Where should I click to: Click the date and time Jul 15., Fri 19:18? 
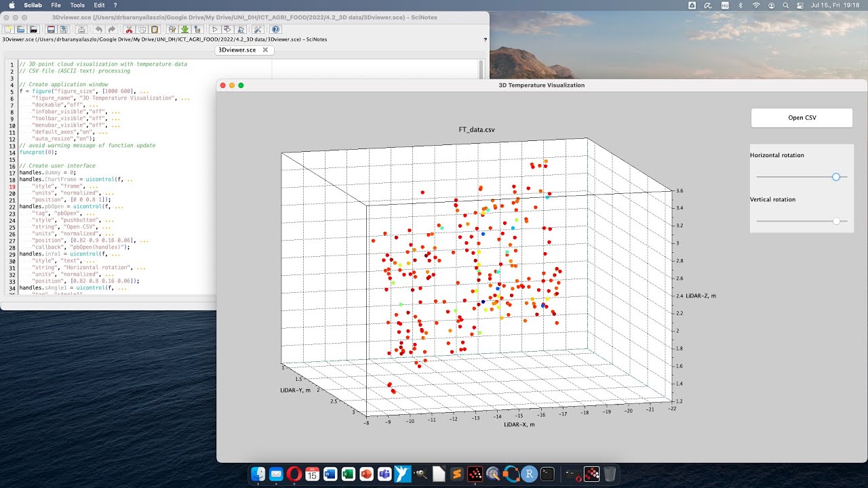coord(835,5)
